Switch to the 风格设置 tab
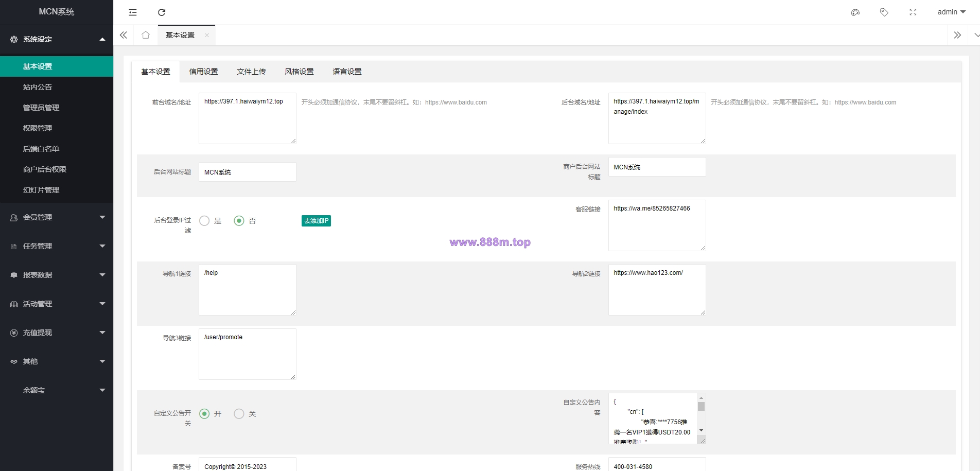This screenshot has height=471, width=980. (299, 72)
